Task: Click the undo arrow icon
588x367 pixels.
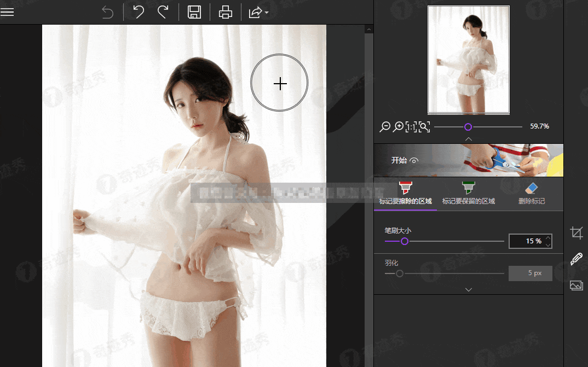Action: [139, 12]
